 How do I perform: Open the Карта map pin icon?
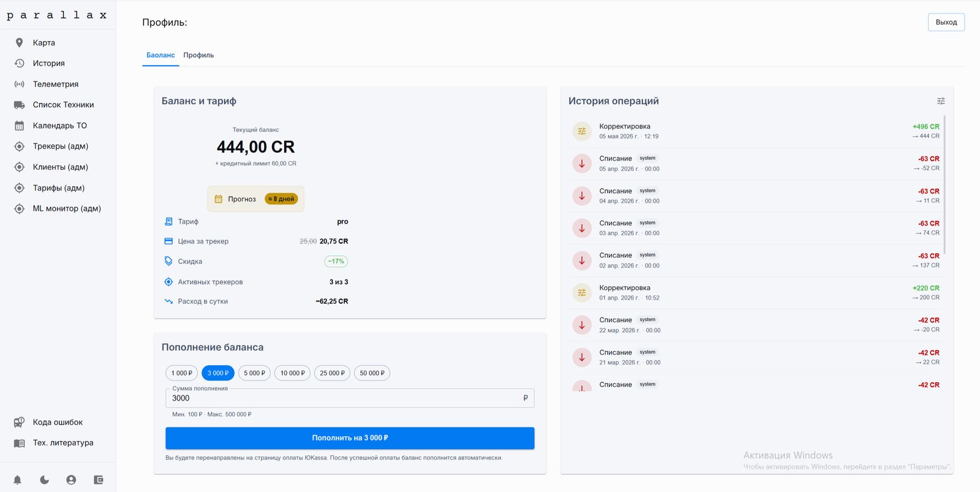19,42
